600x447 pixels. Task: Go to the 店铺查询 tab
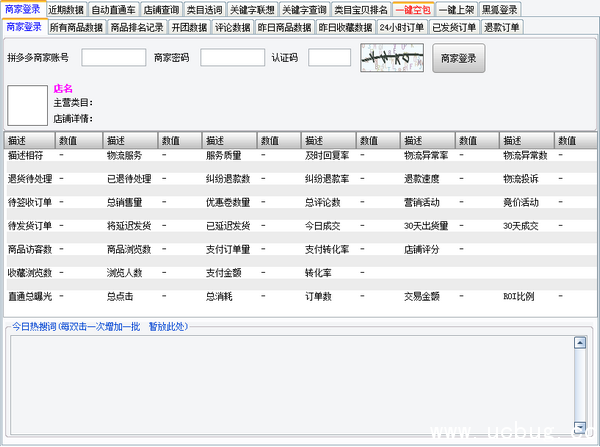160,9
